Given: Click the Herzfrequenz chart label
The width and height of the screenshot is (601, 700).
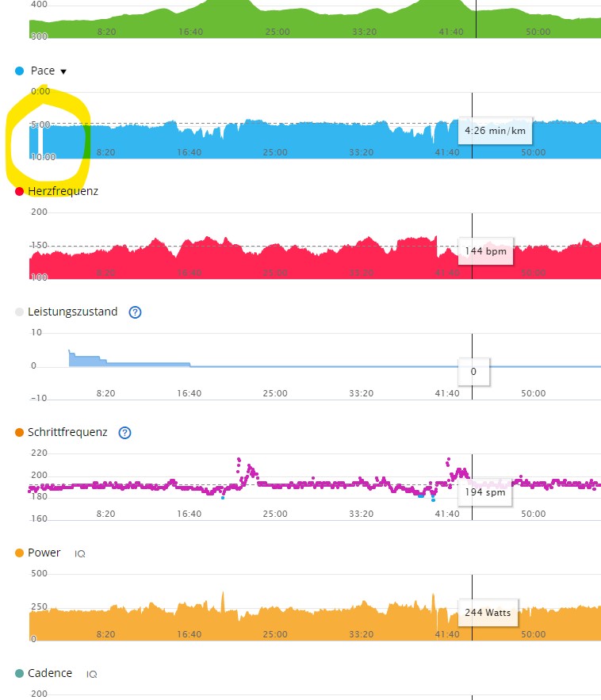Looking at the screenshot, I should coord(63,191).
